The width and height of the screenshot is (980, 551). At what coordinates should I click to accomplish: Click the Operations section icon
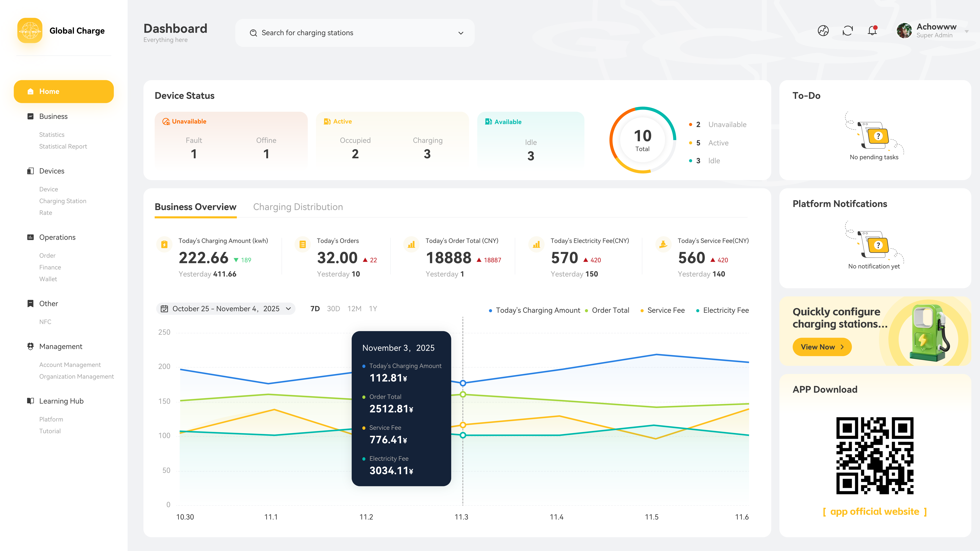(x=30, y=237)
